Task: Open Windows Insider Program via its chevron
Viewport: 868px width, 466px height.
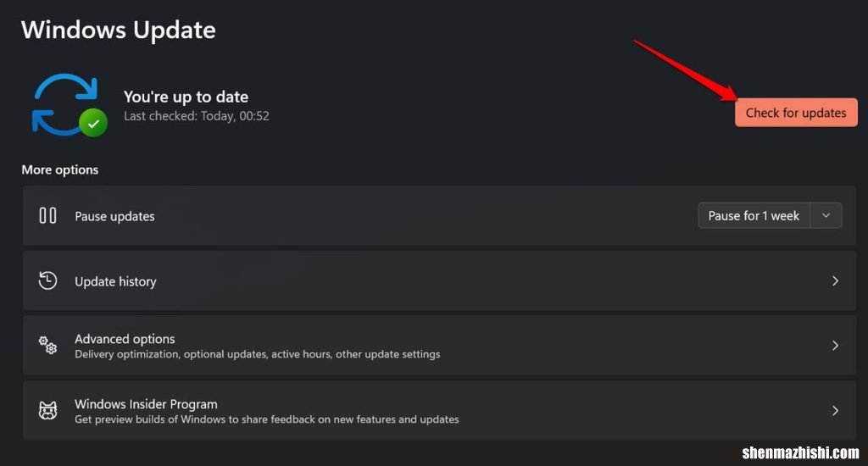Action: tap(835, 411)
